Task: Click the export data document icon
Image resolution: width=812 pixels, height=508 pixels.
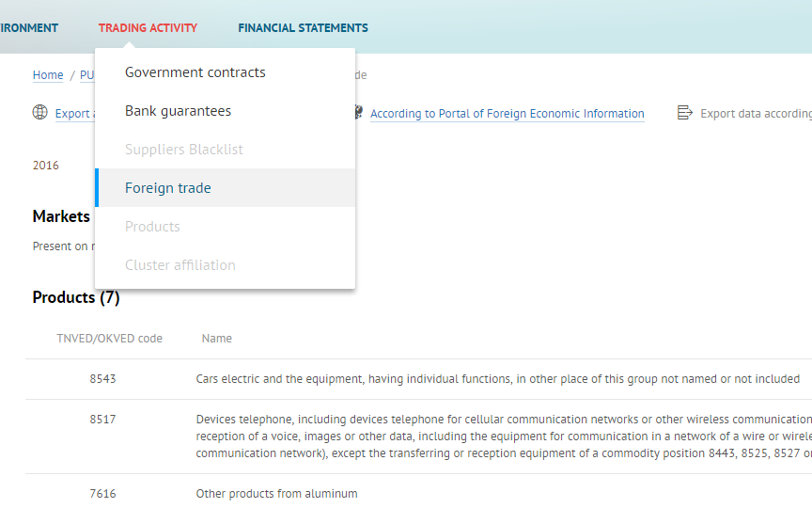Action: (x=684, y=113)
